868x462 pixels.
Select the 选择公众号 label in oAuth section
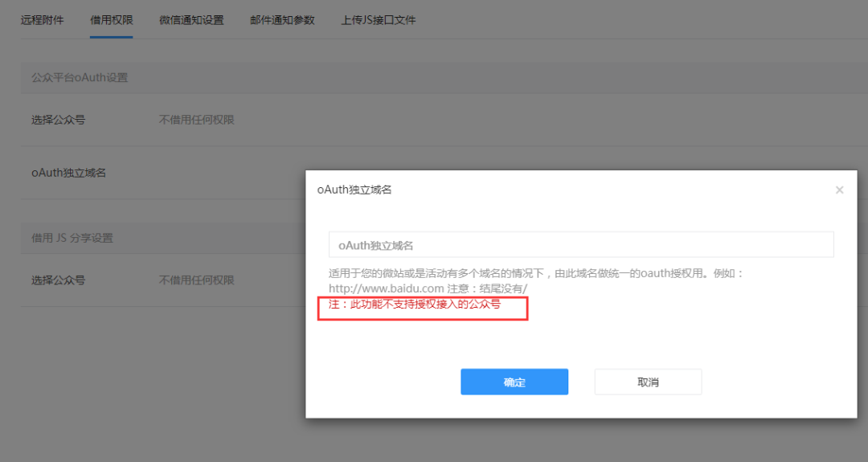click(59, 120)
